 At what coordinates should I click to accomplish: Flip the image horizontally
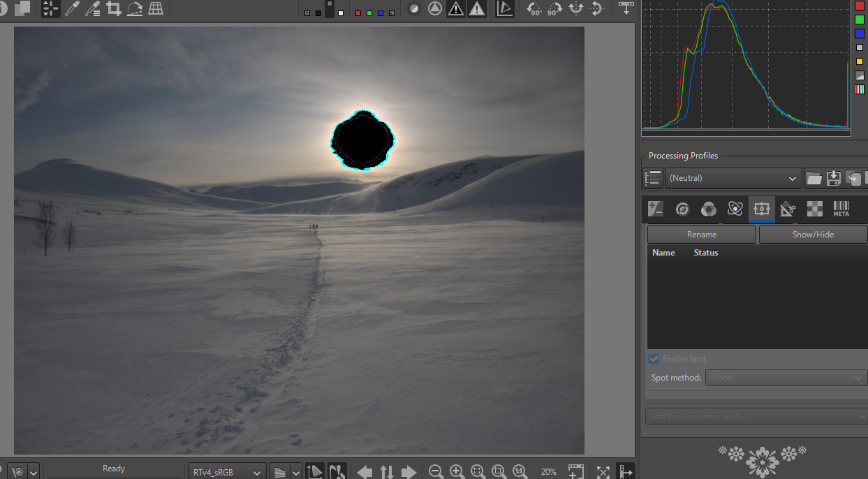pyautogui.click(x=576, y=9)
